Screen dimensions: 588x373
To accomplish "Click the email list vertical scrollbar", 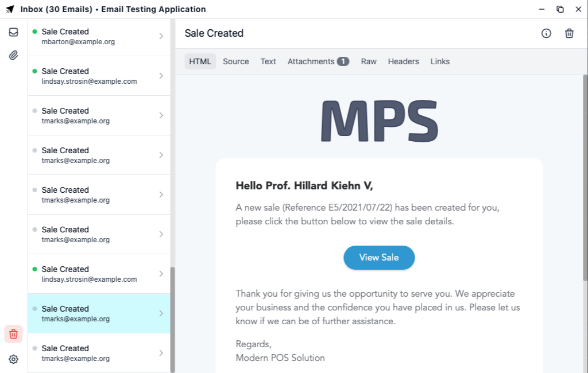I will (x=172, y=318).
